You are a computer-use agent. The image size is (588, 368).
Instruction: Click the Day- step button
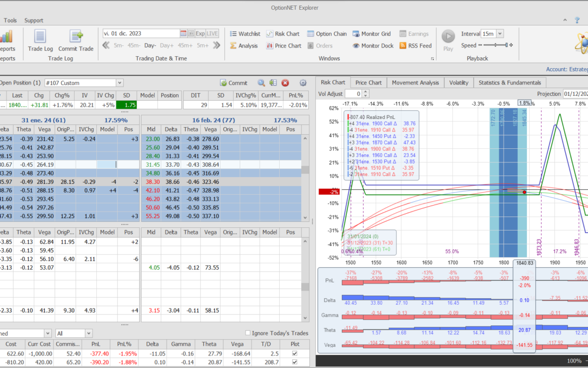(150, 45)
